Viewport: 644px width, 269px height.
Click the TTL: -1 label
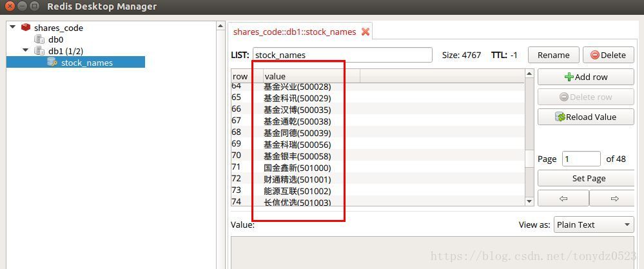pos(504,55)
